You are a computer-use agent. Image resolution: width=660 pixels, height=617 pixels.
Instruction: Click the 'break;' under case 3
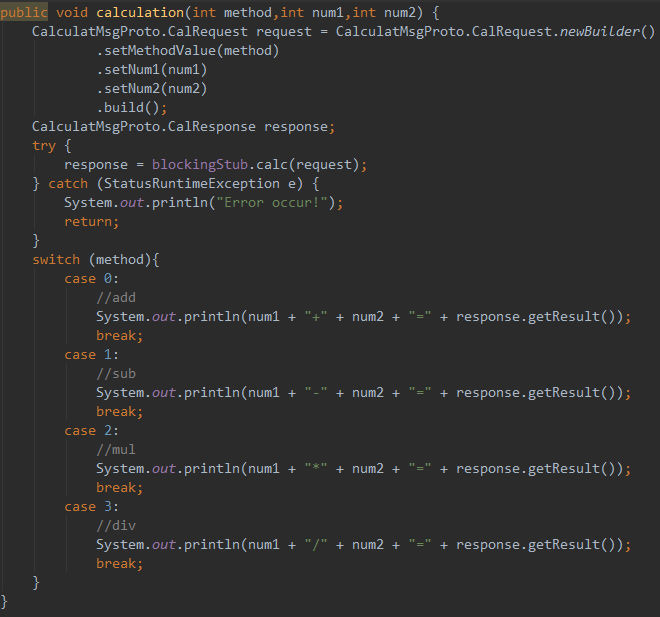click(x=120, y=564)
